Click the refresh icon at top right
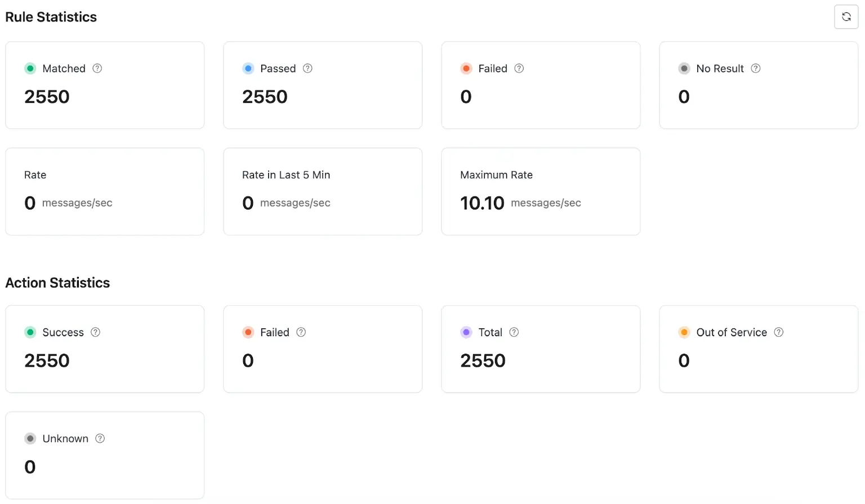 pyautogui.click(x=846, y=17)
